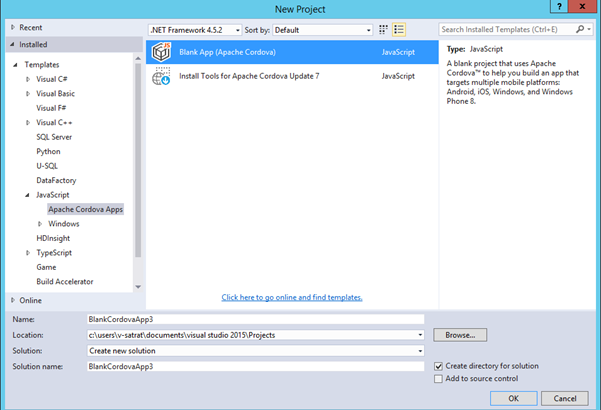
Task: Open the .NET Framework version dropdown
Action: coord(195,30)
